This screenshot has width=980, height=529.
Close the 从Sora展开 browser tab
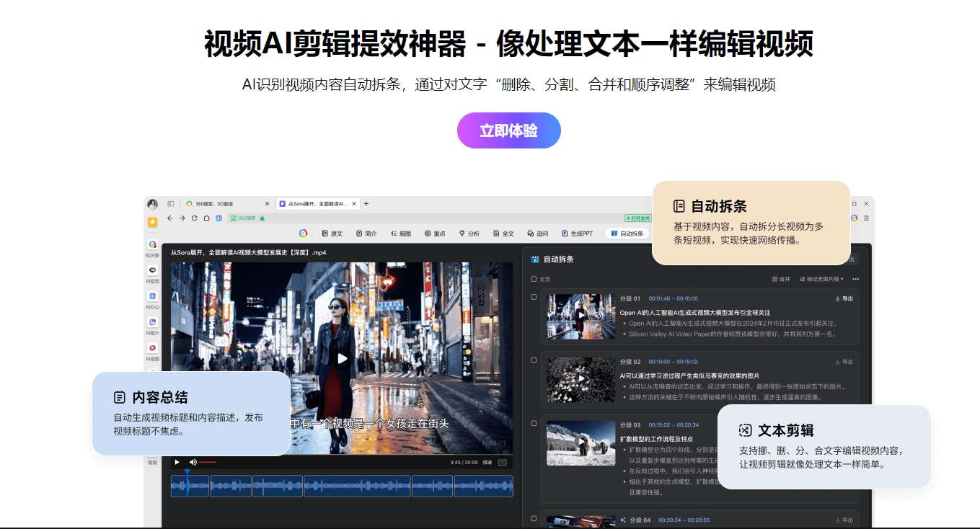coord(354,204)
